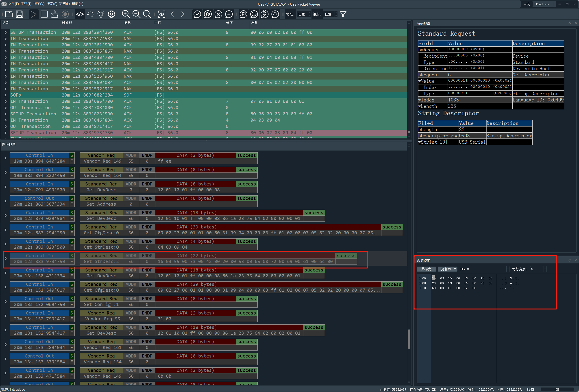The width and height of the screenshot is (579, 392).
Task: Click the 另存为 button in data view
Action: [x=426, y=269]
